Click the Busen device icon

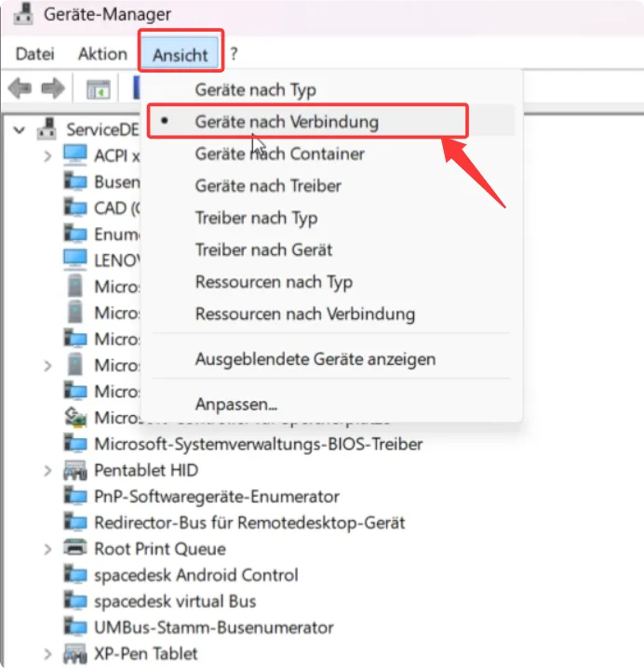pos(75,181)
